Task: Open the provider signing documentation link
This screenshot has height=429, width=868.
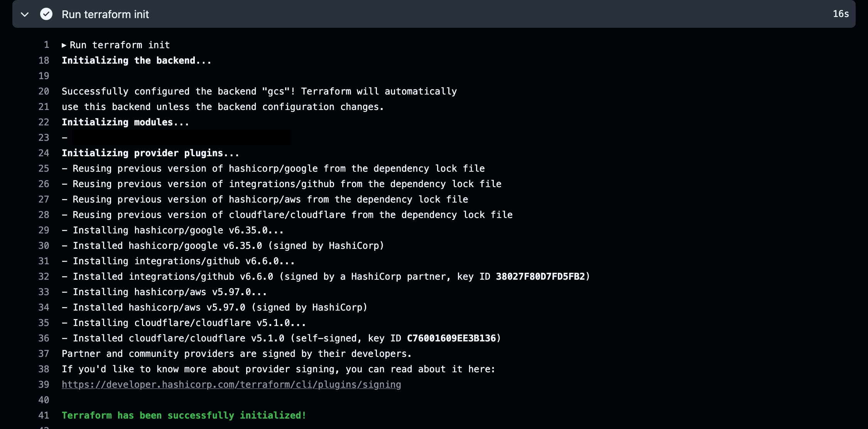Action: tap(231, 384)
